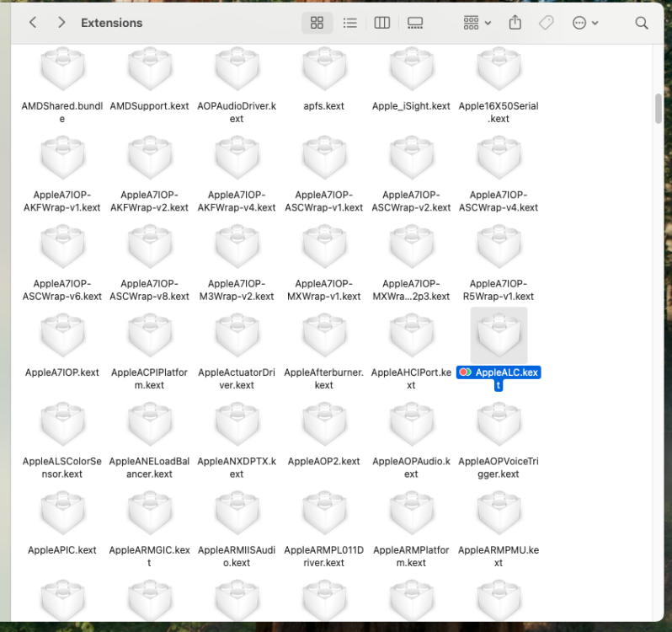Select AppleAOP2.kext icon
The width and height of the screenshot is (672, 632).
(x=324, y=424)
